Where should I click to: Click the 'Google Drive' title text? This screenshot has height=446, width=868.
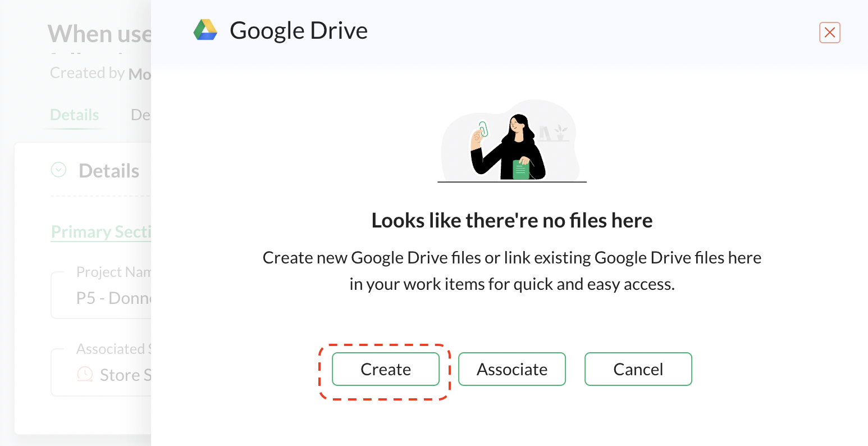click(299, 31)
